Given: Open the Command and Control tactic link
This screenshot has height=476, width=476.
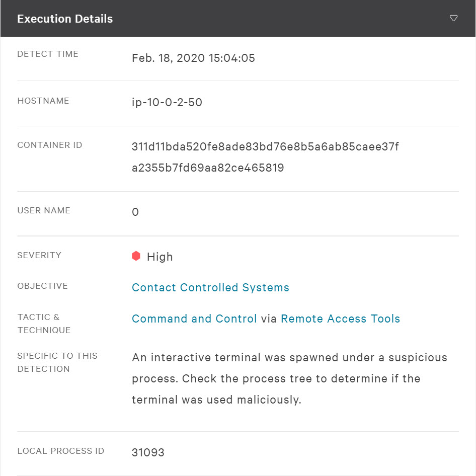Looking at the screenshot, I should pyautogui.click(x=194, y=319).
